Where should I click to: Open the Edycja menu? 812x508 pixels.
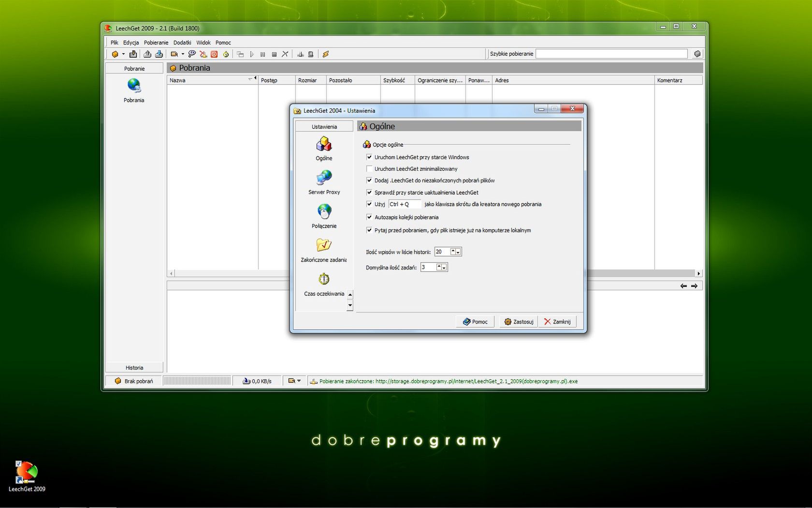click(x=131, y=43)
